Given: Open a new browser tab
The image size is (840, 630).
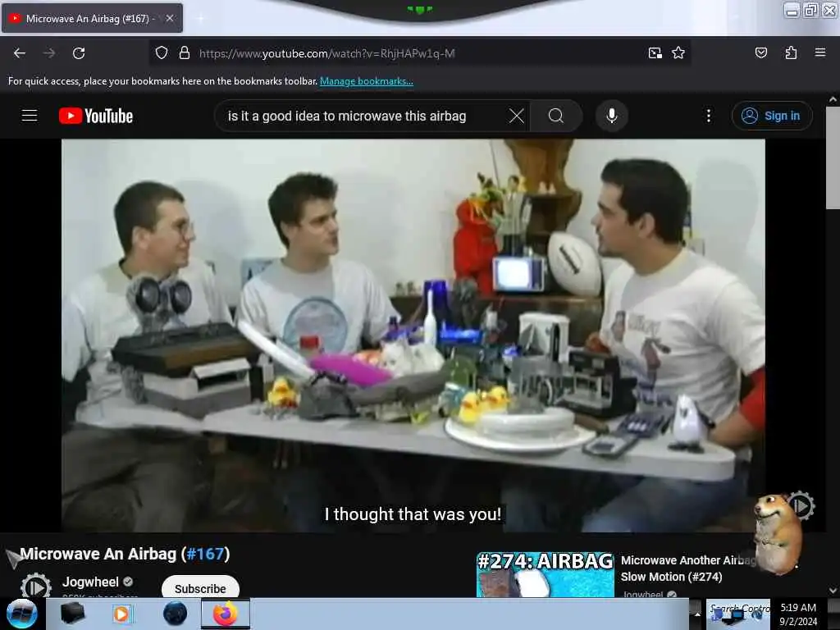Looking at the screenshot, I should (x=200, y=18).
